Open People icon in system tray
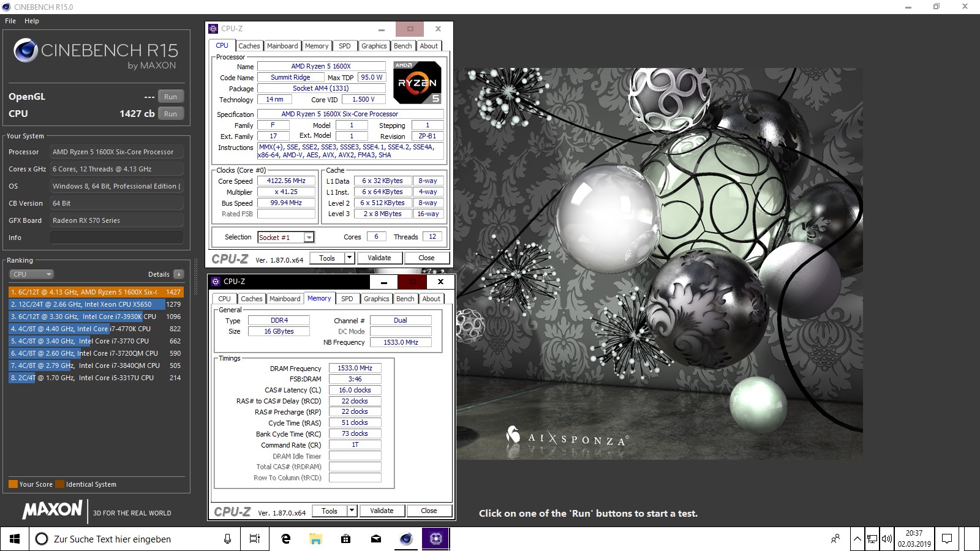This screenshot has height=551, width=980. (x=835, y=539)
